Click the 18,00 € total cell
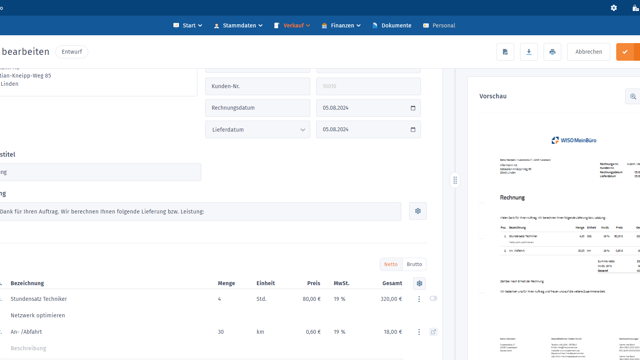The height and width of the screenshot is (360, 640). tap(393, 332)
